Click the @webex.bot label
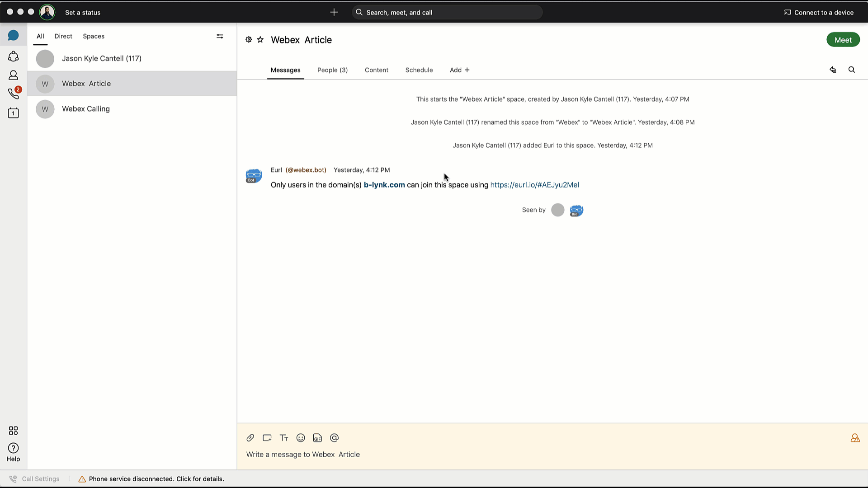This screenshot has height=488, width=868. coord(306,170)
